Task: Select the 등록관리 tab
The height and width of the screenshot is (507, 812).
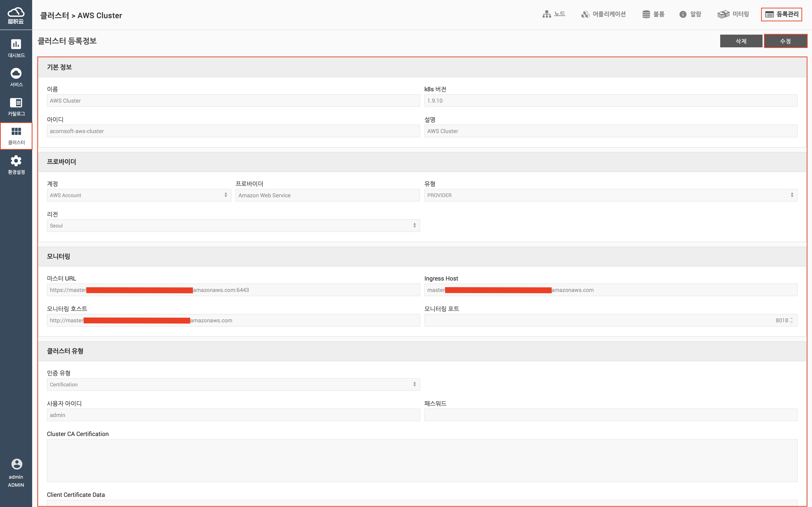Action: click(782, 14)
